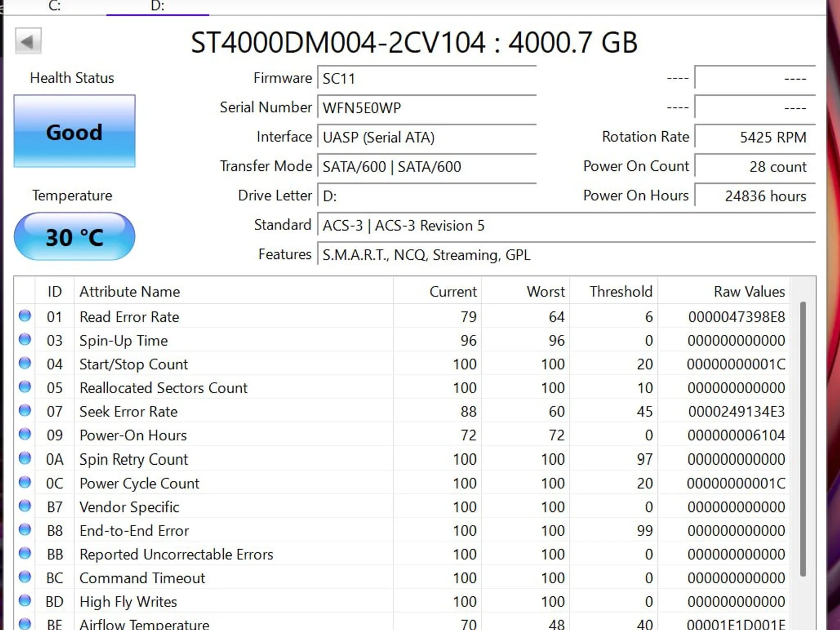840x630 pixels.
Task: Click the status dot for High Fly Writes
Action: (x=25, y=601)
